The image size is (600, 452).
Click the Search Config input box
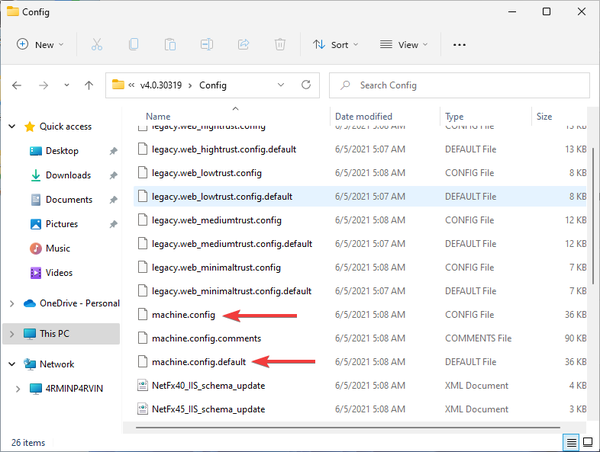(459, 85)
